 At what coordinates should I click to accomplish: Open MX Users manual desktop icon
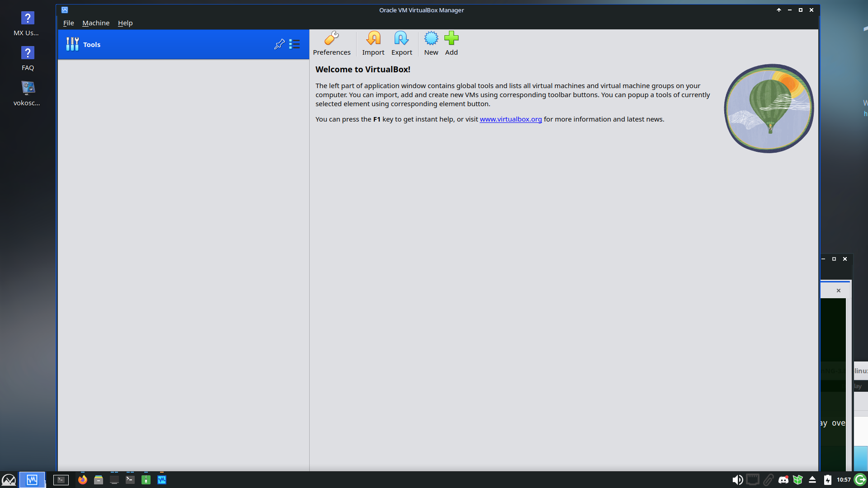[x=27, y=23]
